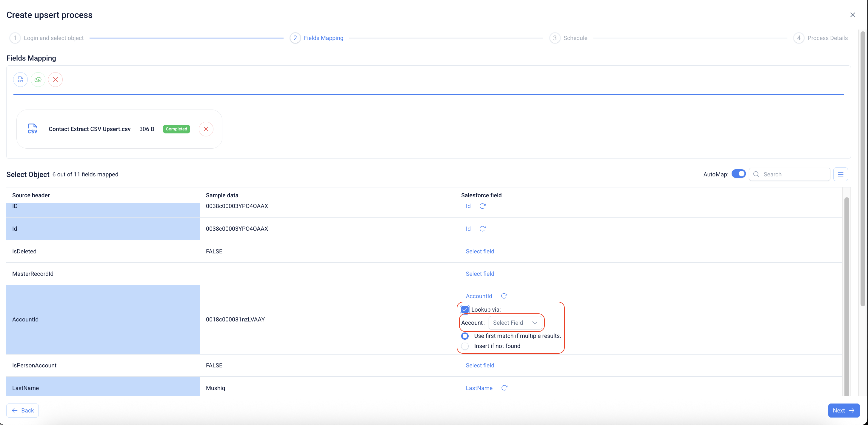Open the list menu icon beside Search

click(x=840, y=174)
